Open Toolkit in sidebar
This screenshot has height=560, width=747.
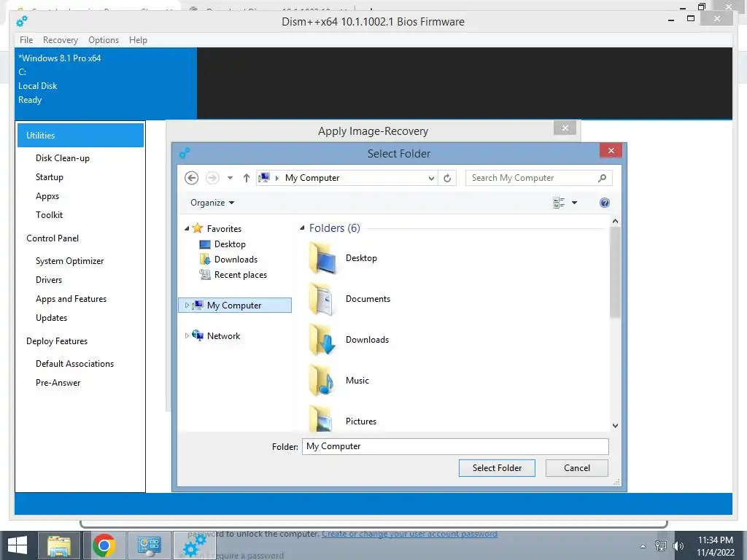(x=49, y=215)
